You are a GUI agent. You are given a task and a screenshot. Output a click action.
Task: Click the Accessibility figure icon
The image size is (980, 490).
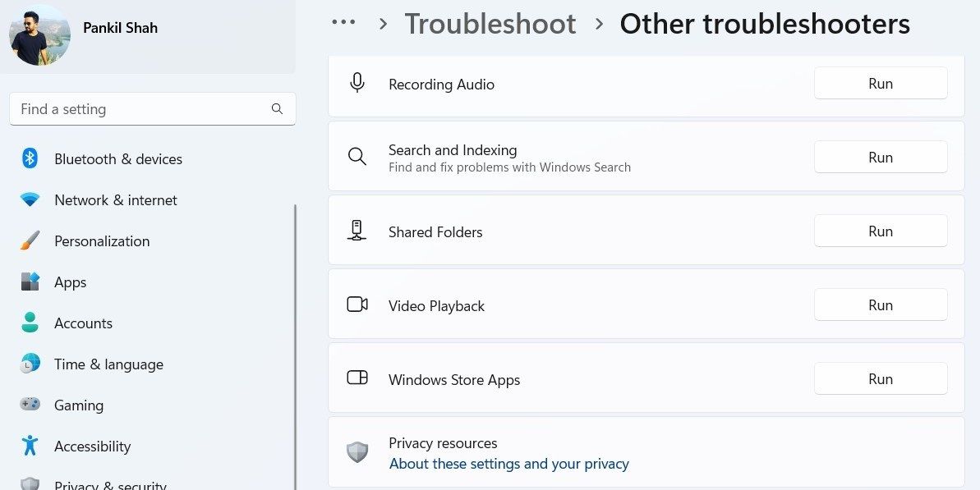(x=30, y=446)
